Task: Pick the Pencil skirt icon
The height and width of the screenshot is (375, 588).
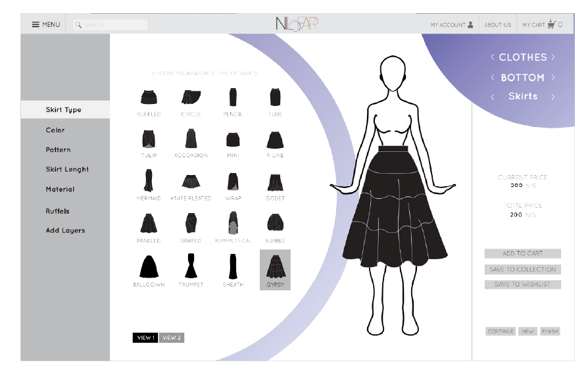Action: [233, 97]
